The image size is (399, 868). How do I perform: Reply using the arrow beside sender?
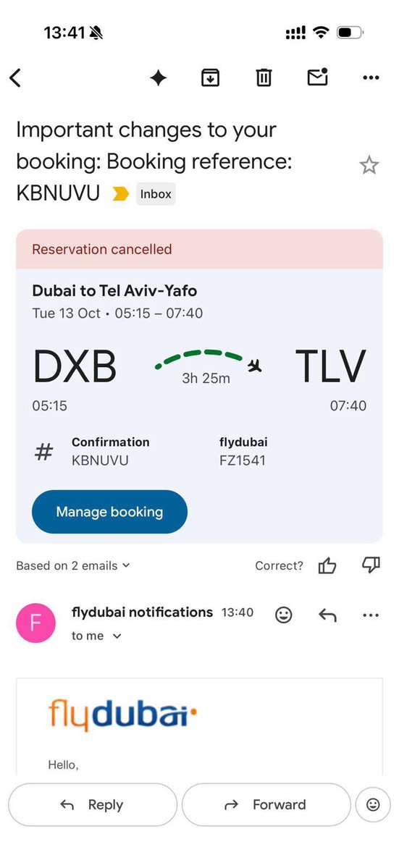point(327,615)
